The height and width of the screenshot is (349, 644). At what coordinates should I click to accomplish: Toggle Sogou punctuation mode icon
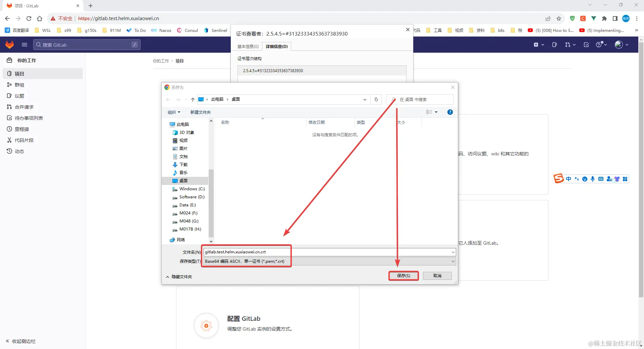tap(577, 179)
